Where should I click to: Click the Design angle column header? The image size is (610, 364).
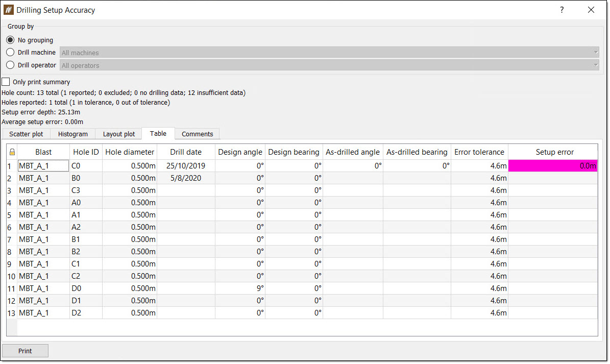pyautogui.click(x=240, y=152)
